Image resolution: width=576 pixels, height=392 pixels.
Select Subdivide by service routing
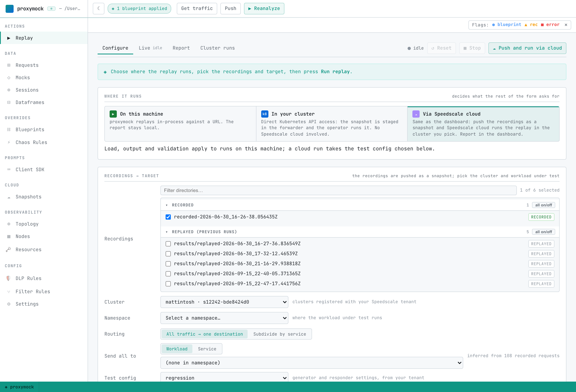tap(280, 334)
